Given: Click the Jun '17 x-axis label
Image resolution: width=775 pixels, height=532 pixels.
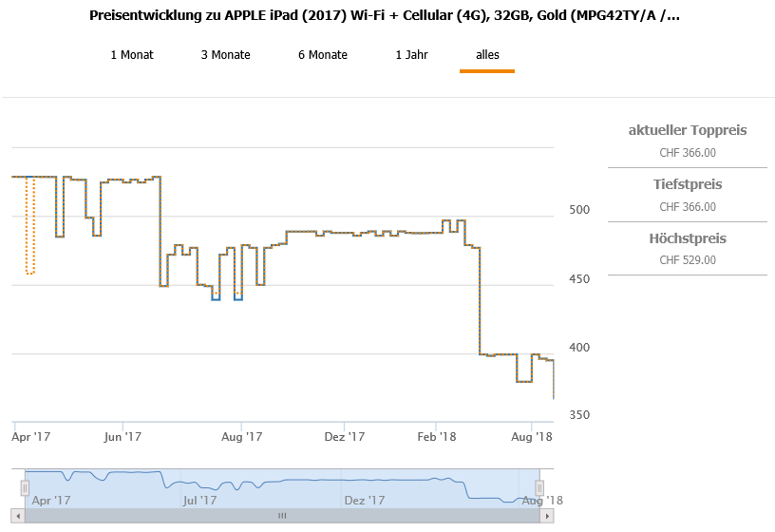Looking at the screenshot, I should [x=123, y=436].
